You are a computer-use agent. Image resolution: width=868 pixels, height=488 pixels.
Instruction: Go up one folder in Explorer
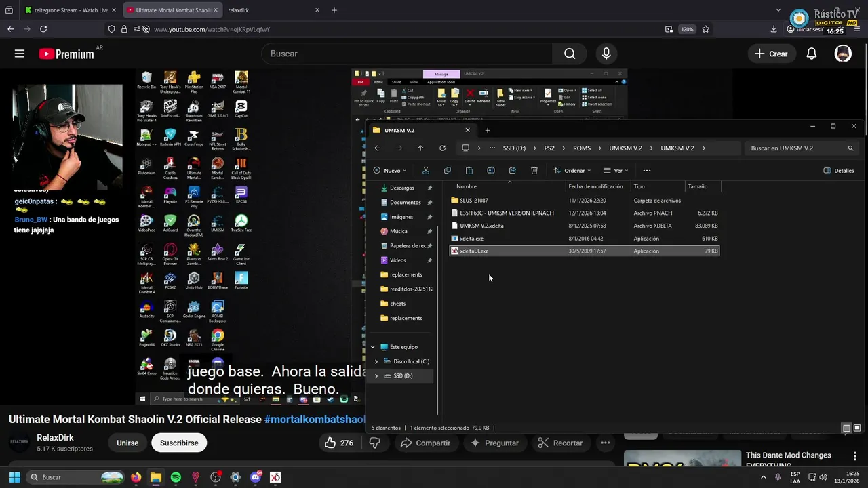(x=420, y=148)
